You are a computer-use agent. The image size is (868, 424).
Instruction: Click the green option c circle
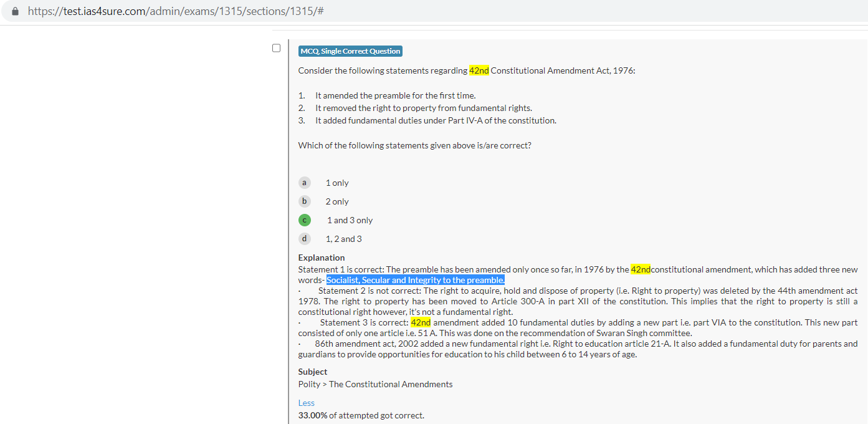[x=304, y=220]
